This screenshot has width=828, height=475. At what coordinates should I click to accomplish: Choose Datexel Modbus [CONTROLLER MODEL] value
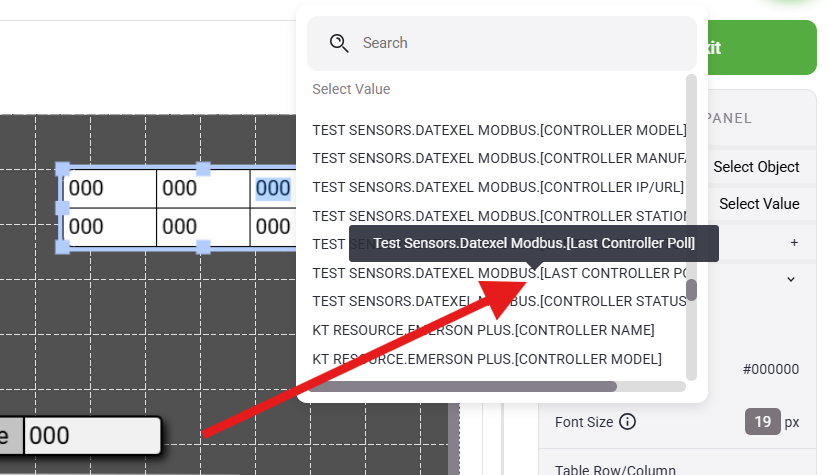498,130
